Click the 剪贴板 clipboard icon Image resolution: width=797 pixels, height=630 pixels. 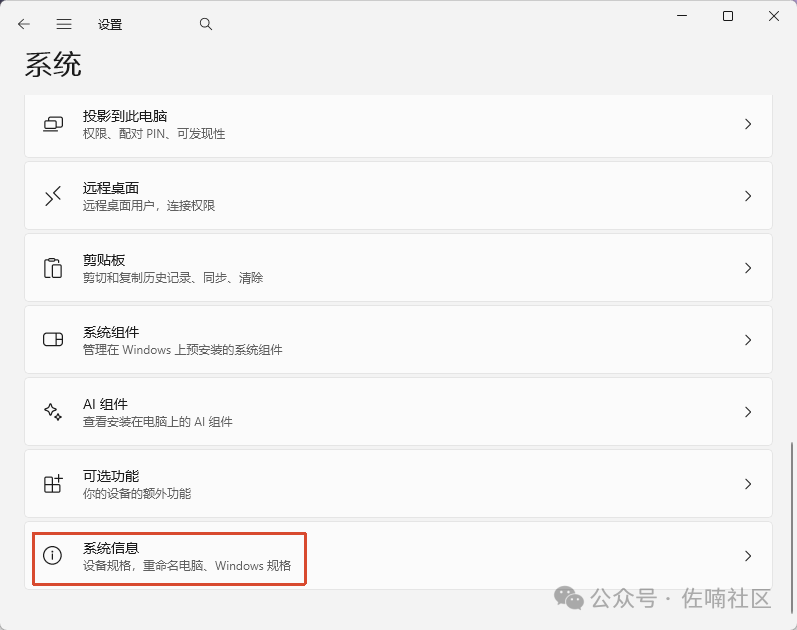tap(53, 268)
